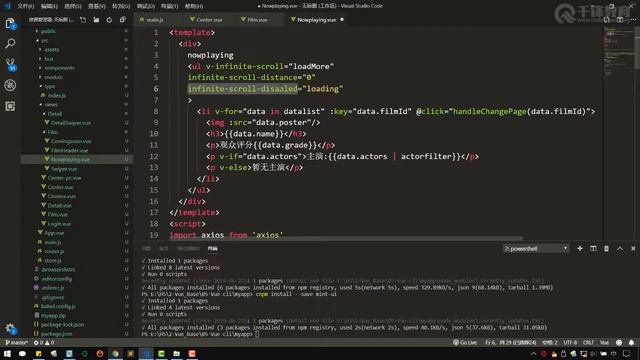640x360 pixels.
Task: Open the Explorer view in activity bar
Action: pos(10,23)
